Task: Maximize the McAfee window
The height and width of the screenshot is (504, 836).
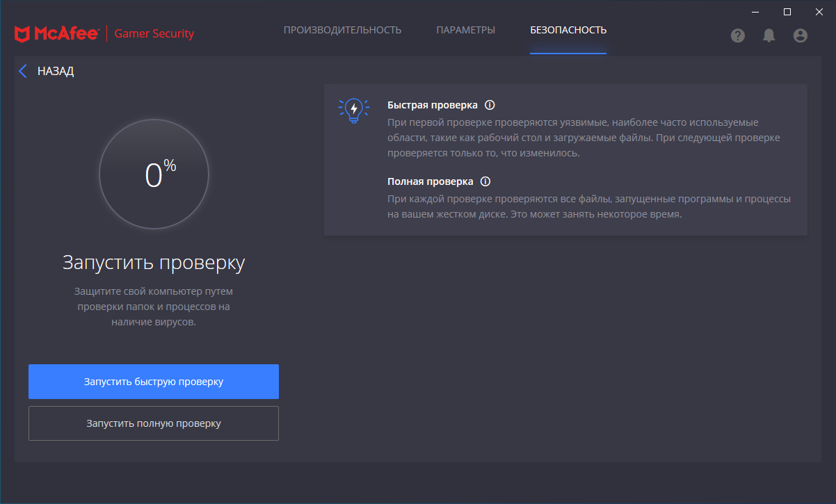Action: click(787, 11)
